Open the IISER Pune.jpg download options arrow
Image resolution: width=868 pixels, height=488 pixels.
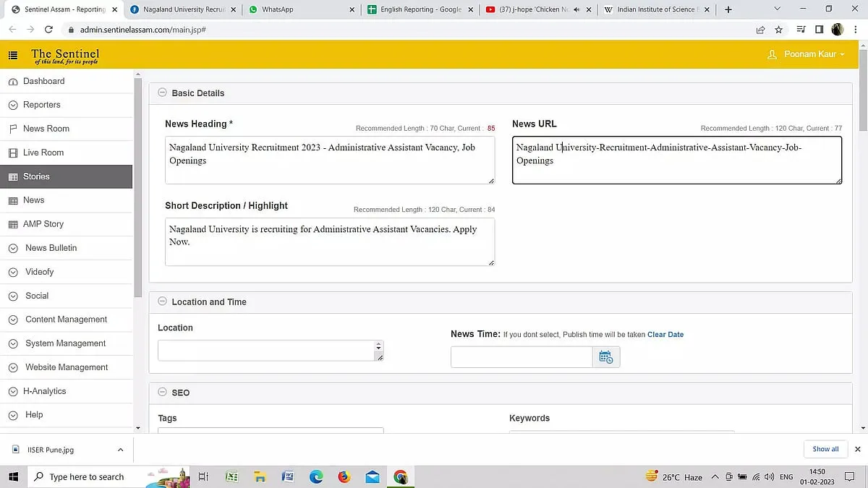(120, 450)
